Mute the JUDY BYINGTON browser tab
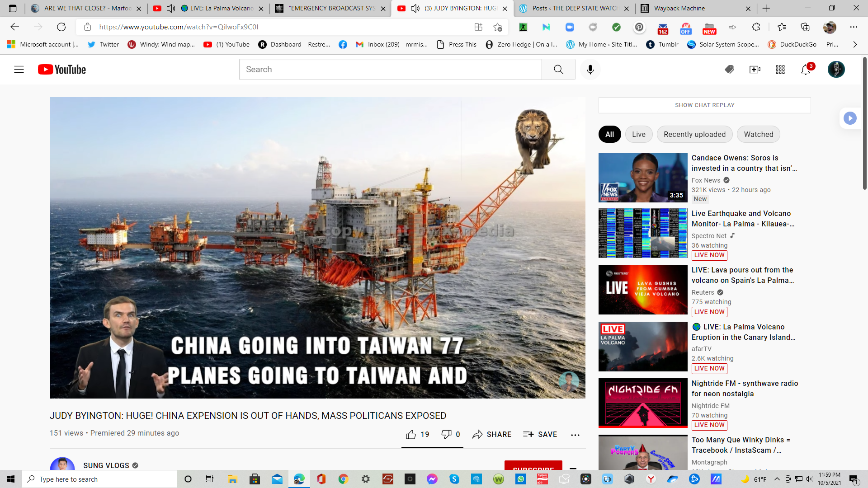Image resolution: width=868 pixels, height=488 pixels. point(415,8)
